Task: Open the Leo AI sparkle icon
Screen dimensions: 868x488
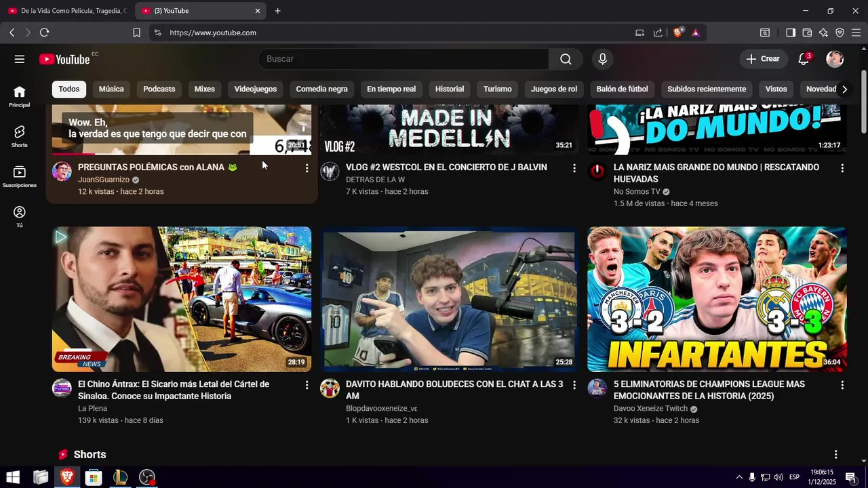Action: point(823,33)
